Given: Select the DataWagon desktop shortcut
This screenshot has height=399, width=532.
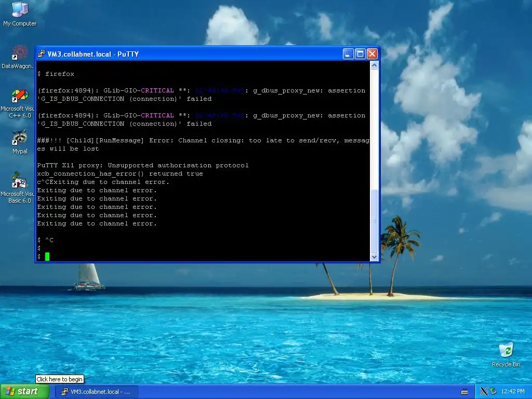Looking at the screenshot, I should [18, 57].
